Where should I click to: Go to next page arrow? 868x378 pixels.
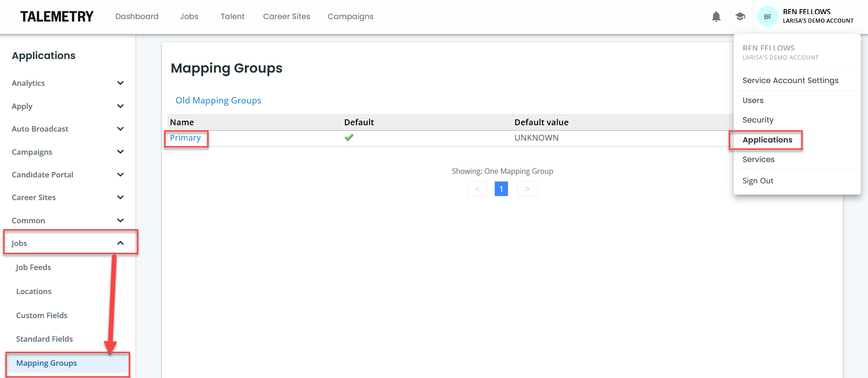click(x=527, y=189)
